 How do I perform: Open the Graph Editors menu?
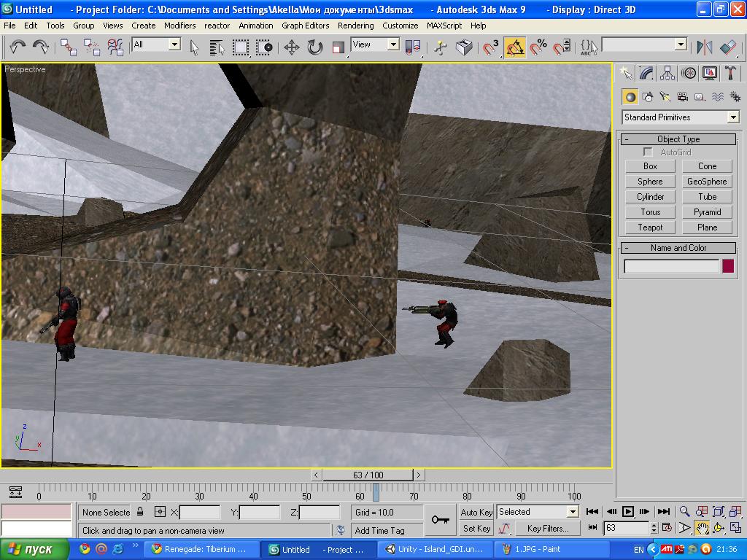(x=305, y=26)
